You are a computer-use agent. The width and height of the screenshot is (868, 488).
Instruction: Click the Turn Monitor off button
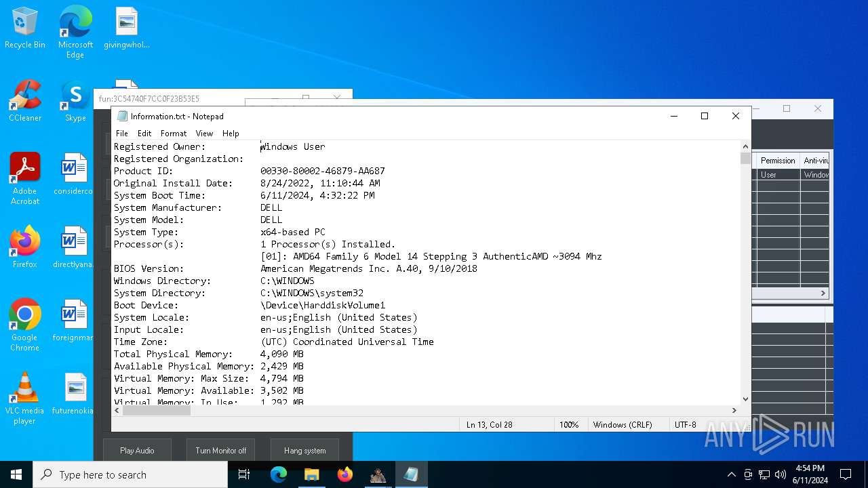221,450
